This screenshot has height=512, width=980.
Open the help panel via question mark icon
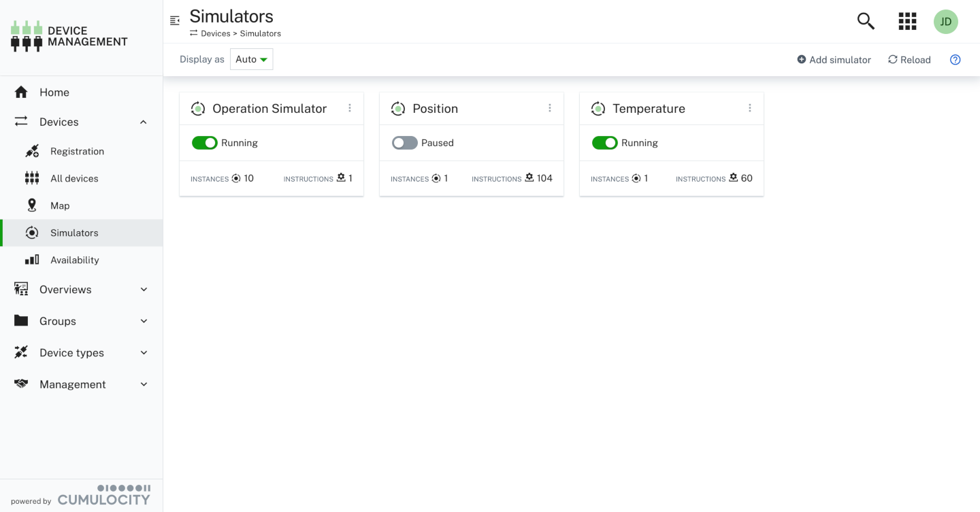coord(955,60)
